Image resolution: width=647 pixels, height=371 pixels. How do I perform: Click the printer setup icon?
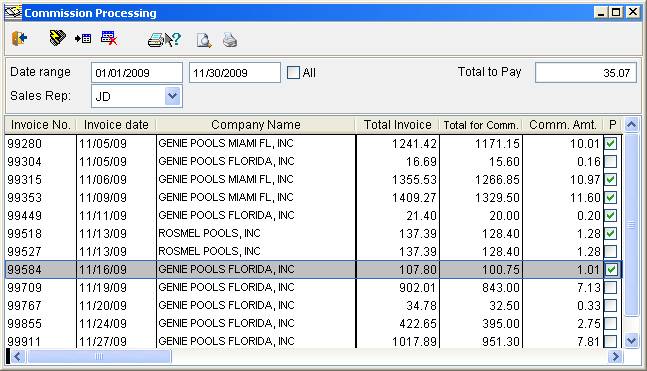point(156,40)
